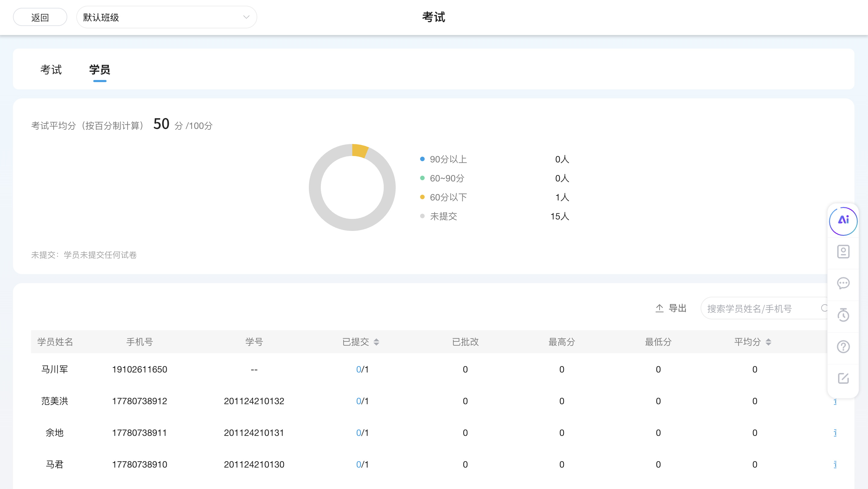Click the 60~90分 legend green dot
This screenshot has height=489, width=868.
coord(422,178)
